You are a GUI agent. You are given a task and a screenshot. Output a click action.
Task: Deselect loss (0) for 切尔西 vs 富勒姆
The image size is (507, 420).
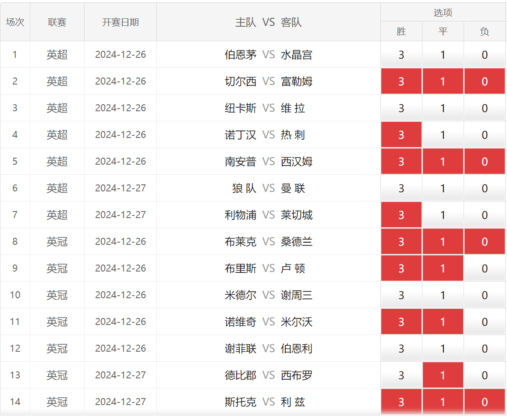[x=485, y=81]
